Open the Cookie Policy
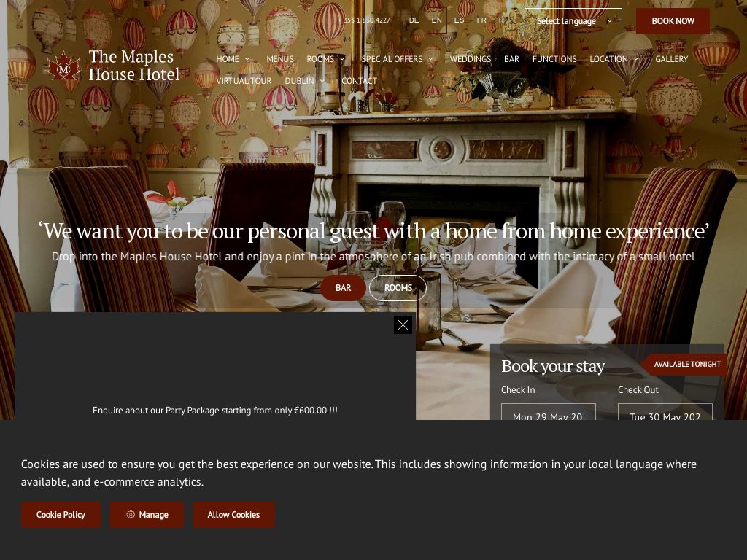The height and width of the screenshot is (560, 747). pyautogui.click(x=61, y=515)
